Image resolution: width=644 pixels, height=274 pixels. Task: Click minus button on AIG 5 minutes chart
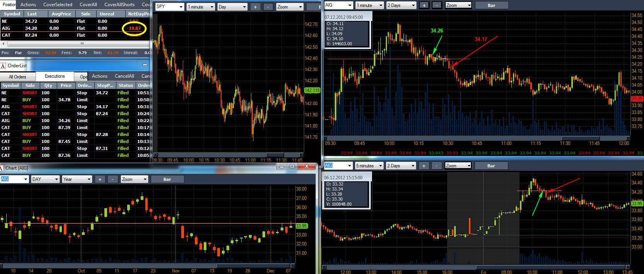(x=436, y=166)
